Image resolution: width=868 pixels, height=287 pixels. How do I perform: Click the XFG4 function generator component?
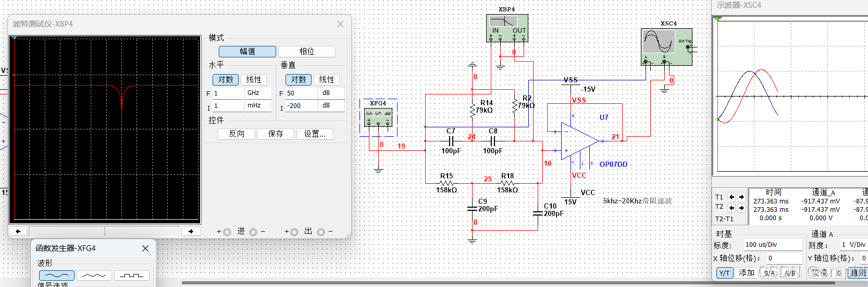pos(378,117)
